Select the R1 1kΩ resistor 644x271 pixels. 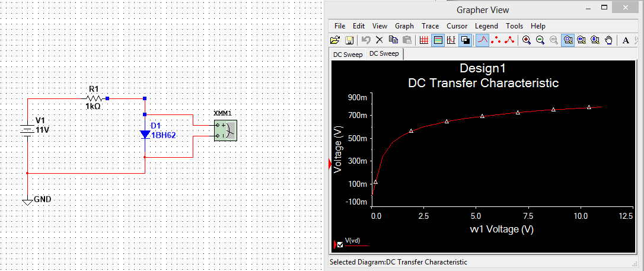(94, 98)
